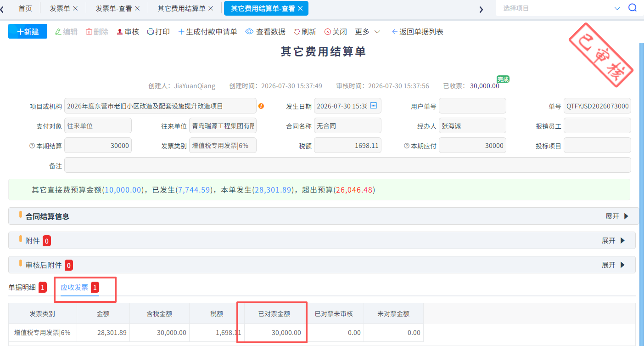Click the 未对票金额 column header
This screenshot has height=346, width=644.
pyautogui.click(x=393, y=314)
